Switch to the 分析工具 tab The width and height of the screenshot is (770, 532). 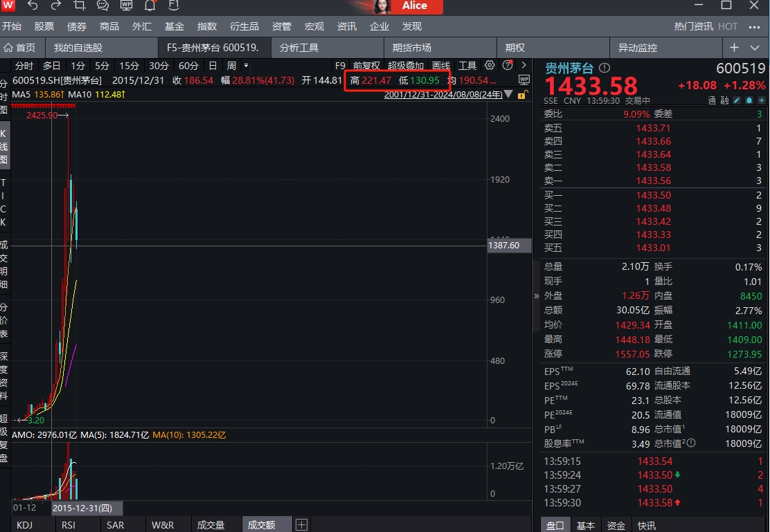328,48
